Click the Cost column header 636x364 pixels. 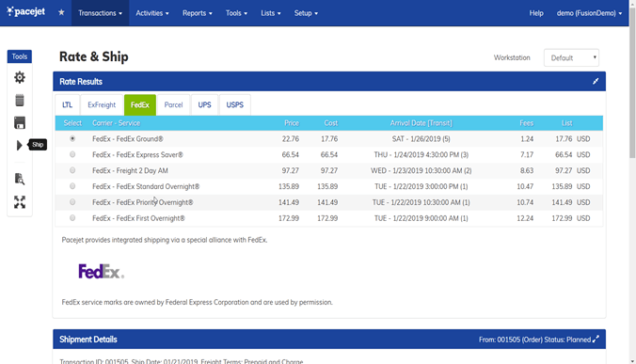click(330, 123)
